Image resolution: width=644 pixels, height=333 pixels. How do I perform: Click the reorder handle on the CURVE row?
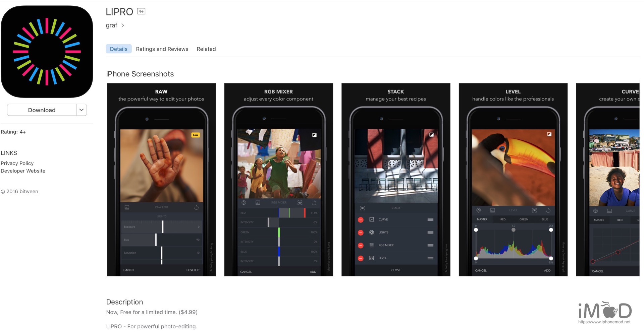(x=430, y=220)
